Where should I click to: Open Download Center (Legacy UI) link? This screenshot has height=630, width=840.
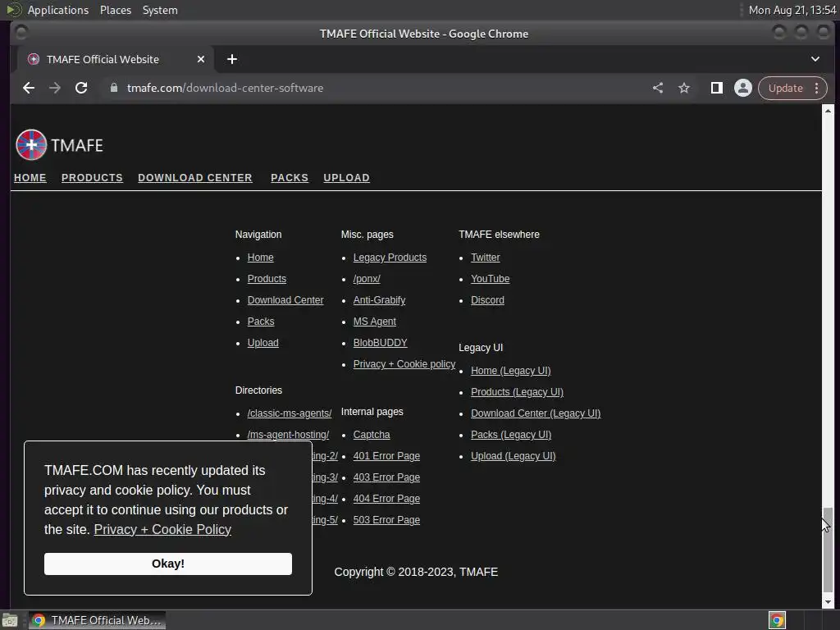(536, 413)
